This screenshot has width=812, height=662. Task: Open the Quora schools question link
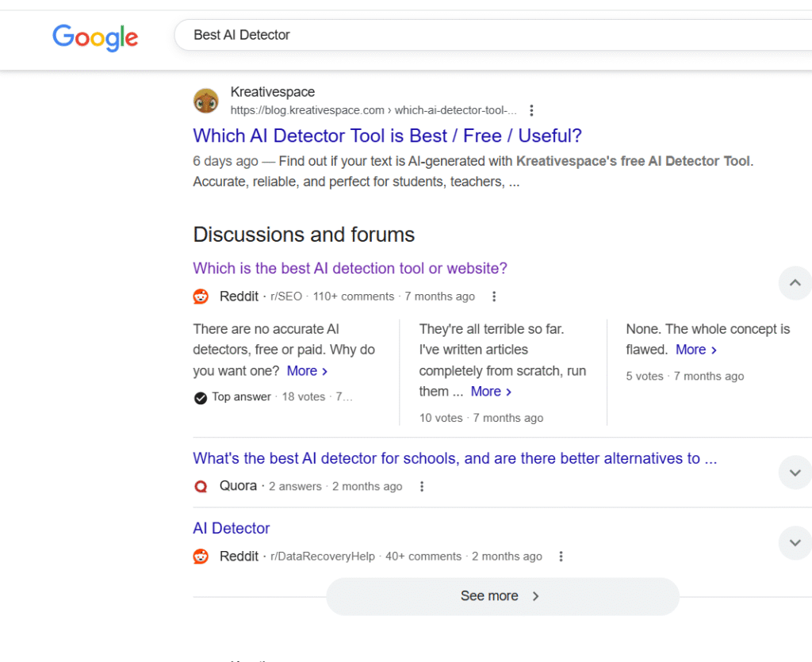[x=454, y=458]
